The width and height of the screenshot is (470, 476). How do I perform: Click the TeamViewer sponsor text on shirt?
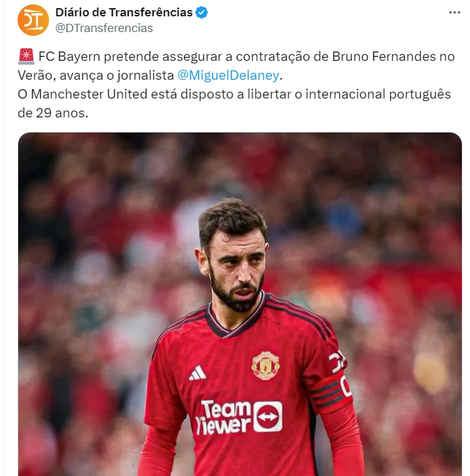click(x=223, y=417)
